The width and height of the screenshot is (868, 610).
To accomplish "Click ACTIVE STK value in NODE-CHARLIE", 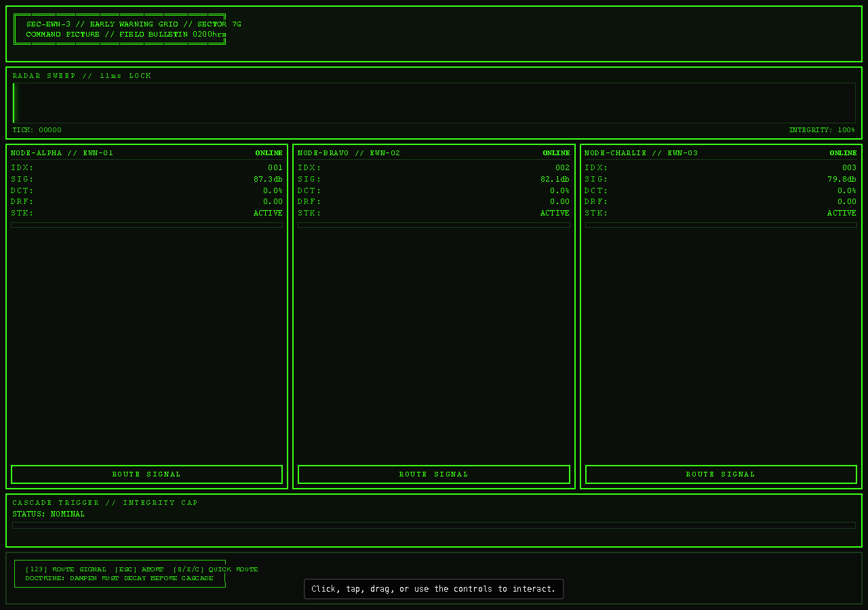I will (842, 213).
